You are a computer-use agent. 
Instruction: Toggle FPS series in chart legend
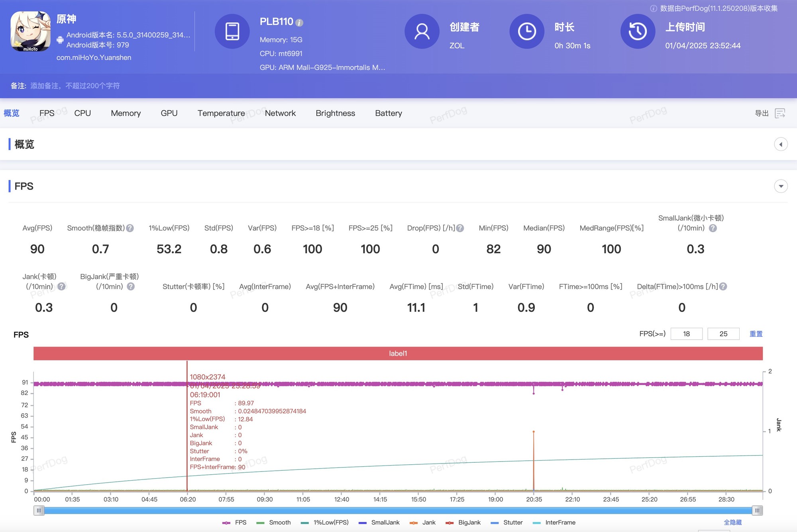235,522
